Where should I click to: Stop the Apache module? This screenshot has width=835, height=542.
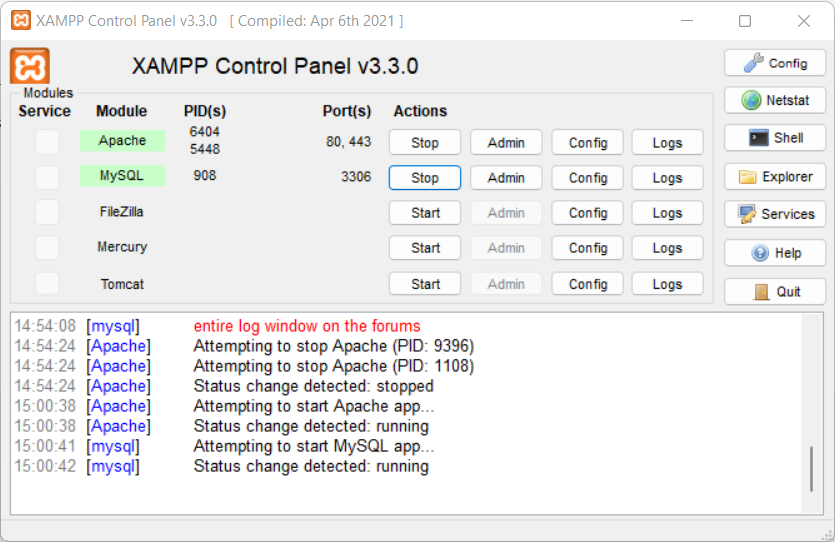425,143
